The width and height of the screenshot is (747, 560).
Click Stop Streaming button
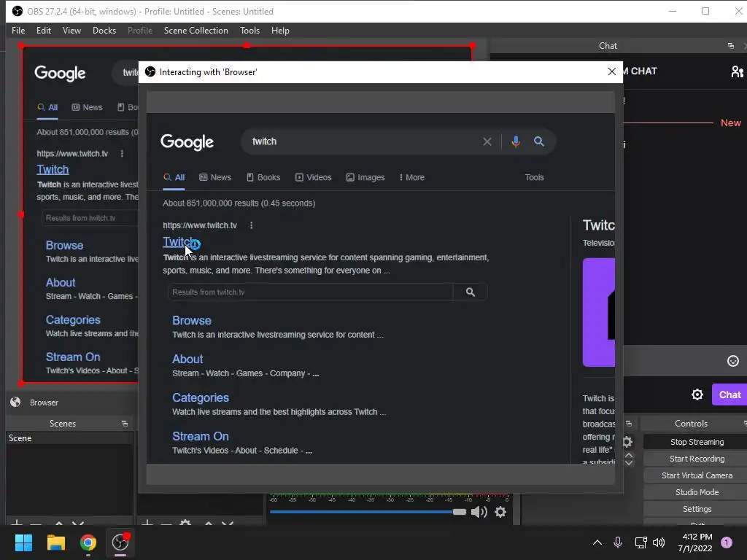pos(697,442)
